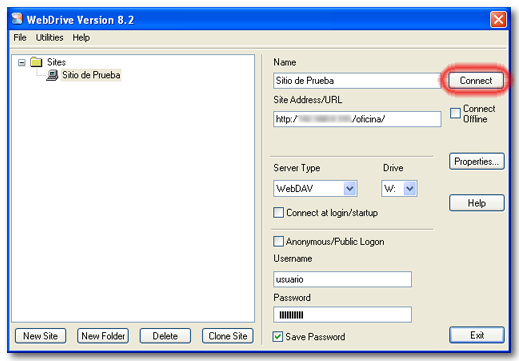
Task: Click into the Site Address/URL field
Action: point(357,119)
